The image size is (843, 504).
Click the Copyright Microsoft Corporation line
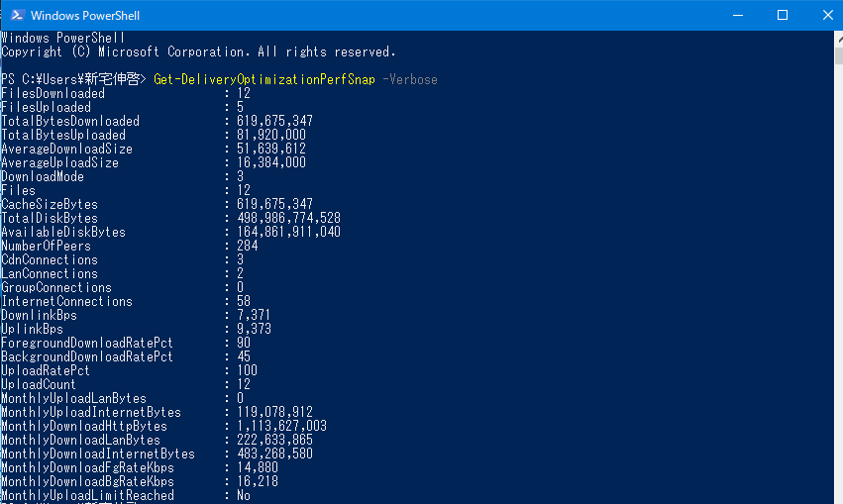click(x=198, y=52)
